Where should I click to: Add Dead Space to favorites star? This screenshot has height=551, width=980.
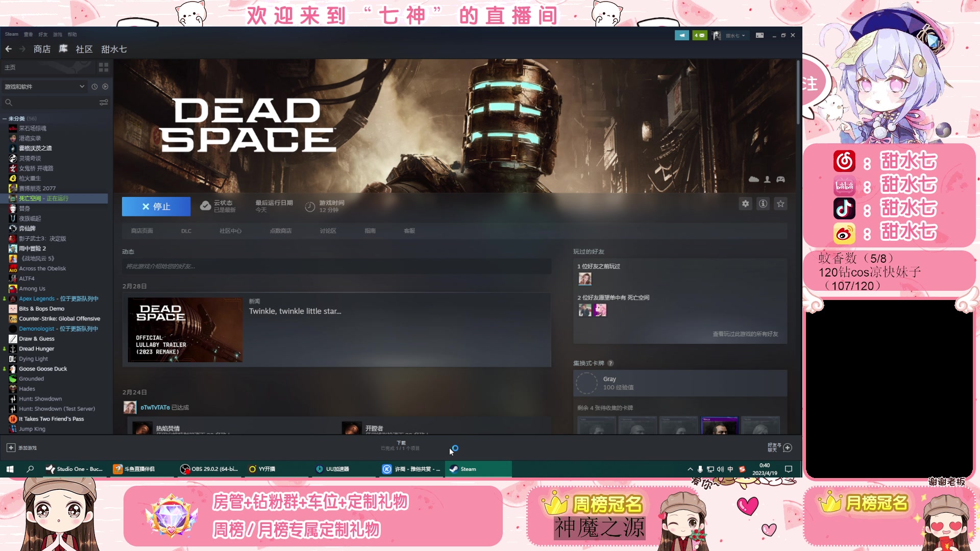(x=780, y=204)
